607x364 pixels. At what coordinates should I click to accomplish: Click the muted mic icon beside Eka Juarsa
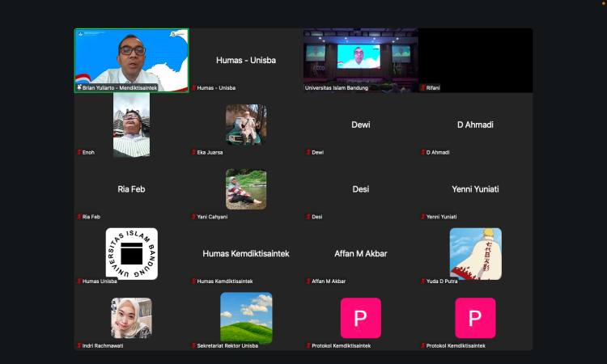pyautogui.click(x=193, y=152)
